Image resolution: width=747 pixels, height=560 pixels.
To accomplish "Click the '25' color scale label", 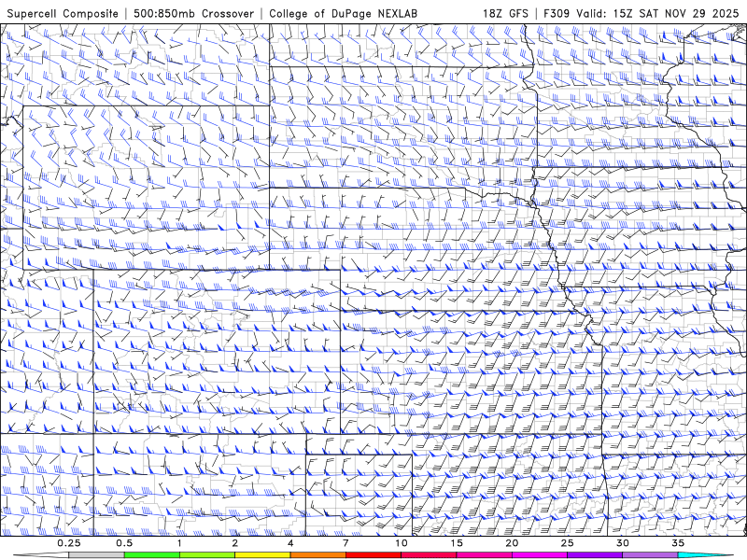I will pyautogui.click(x=567, y=543).
